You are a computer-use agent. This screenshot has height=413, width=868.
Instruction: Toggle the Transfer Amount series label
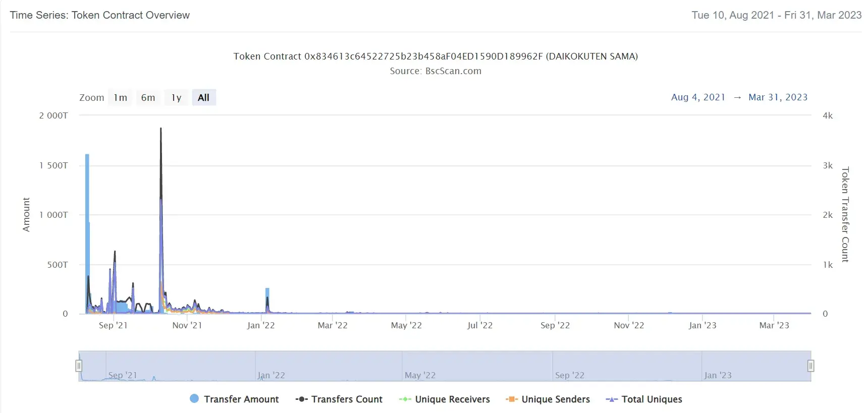pos(241,399)
